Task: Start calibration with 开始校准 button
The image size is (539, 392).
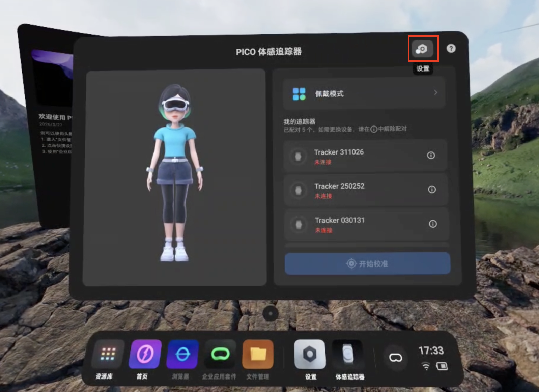Action: pyautogui.click(x=367, y=263)
